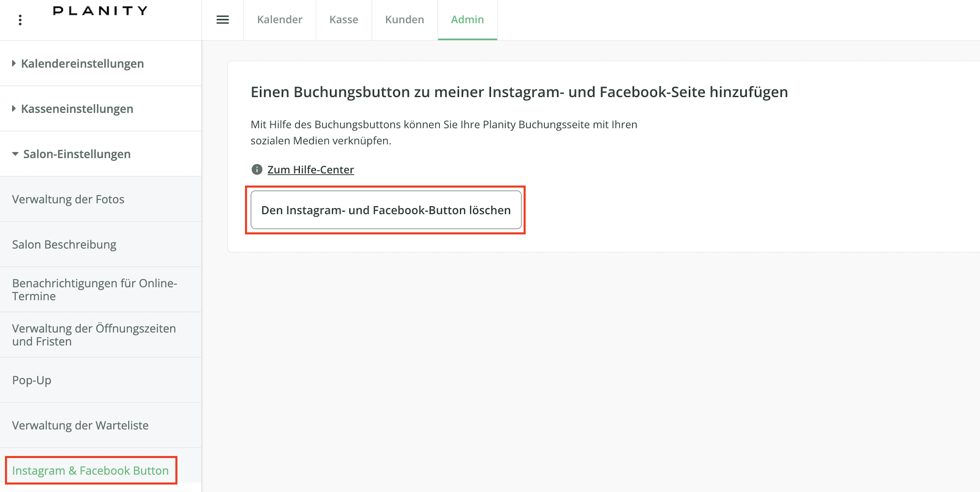
Task: Select the Admin tab
Action: 467,19
